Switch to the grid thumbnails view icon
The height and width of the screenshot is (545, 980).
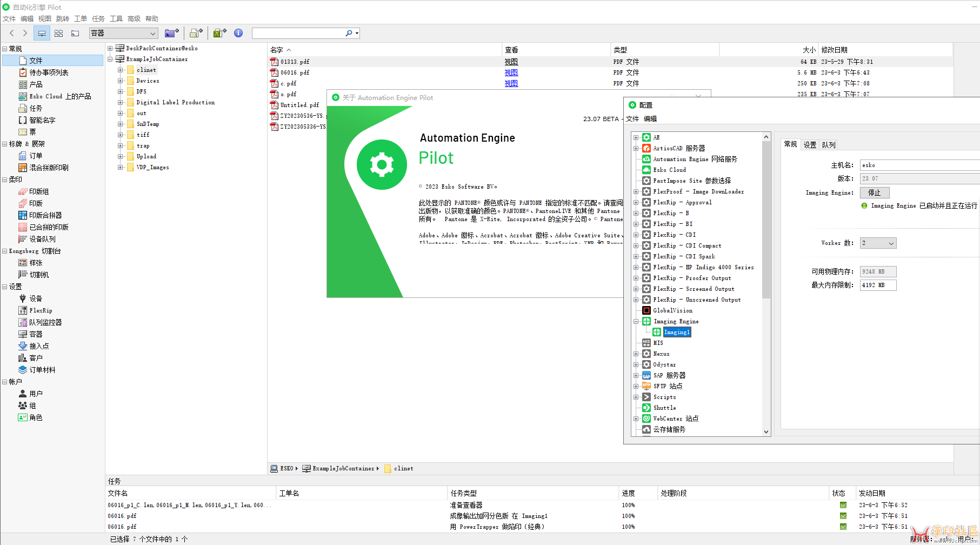tap(58, 33)
